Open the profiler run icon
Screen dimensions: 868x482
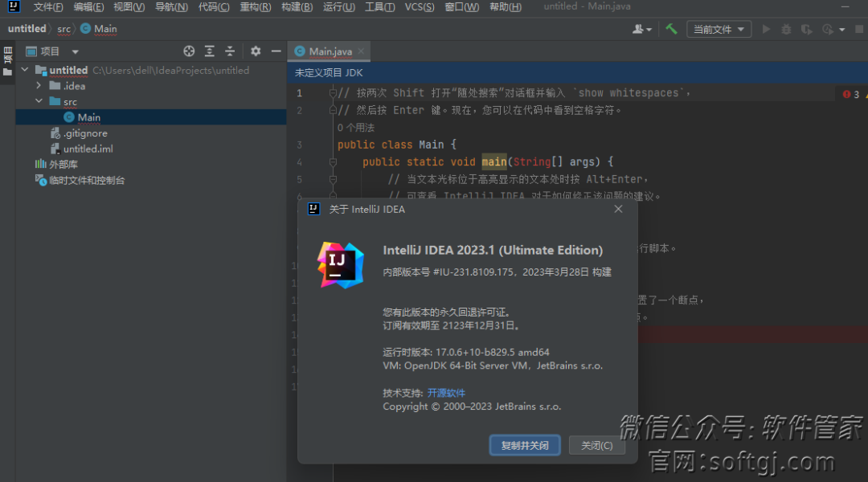coord(828,30)
